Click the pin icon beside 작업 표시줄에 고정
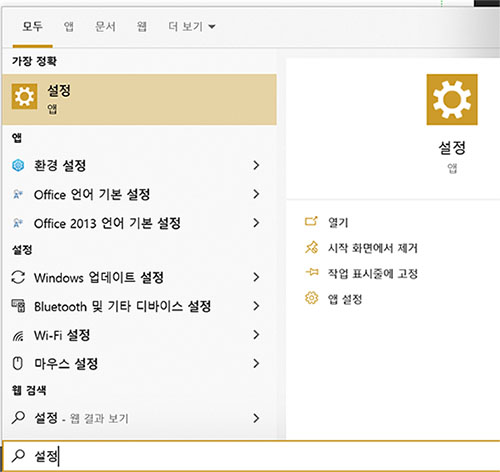Image resolution: width=500 pixels, height=472 pixels. click(x=312, y=273)
